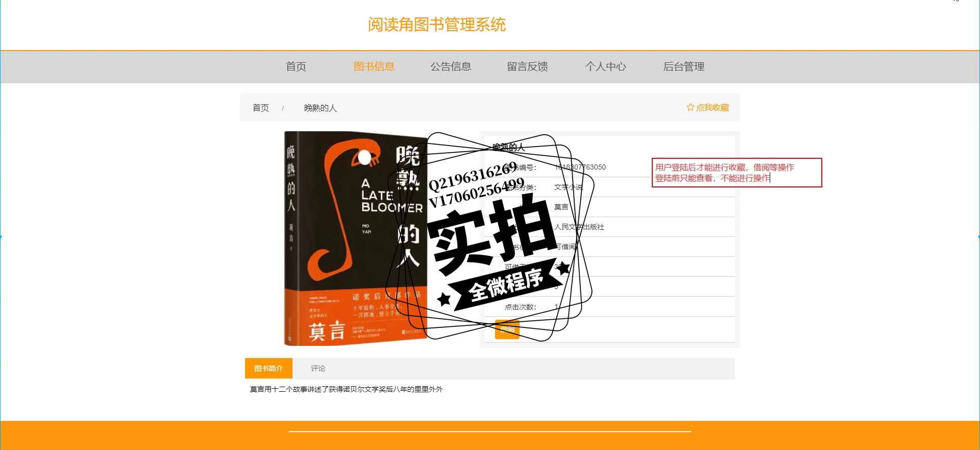The image size is (980, 450).
Task: Click the 晚熟的人 breadcrumb entry
Action: click(x=320, y=108)
